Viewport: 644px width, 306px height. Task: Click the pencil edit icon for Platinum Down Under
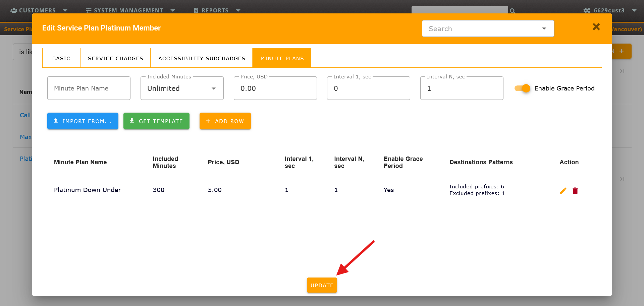(563, 191)
